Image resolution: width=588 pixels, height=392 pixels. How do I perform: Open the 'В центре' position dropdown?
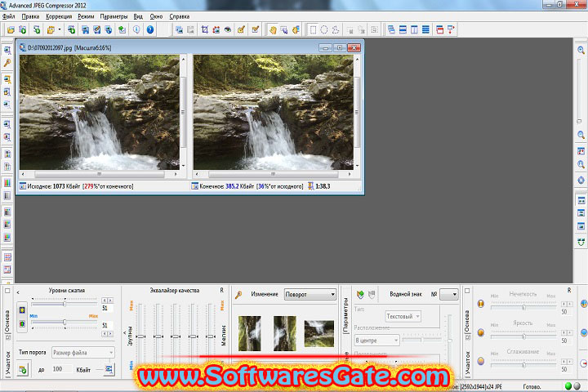tap(376, 341)
